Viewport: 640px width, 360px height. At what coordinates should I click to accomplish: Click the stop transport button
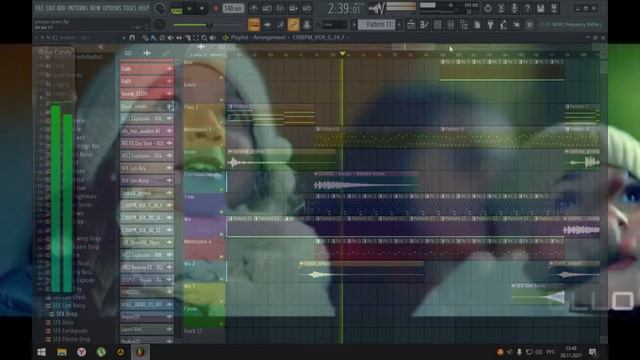pos(202,9)
